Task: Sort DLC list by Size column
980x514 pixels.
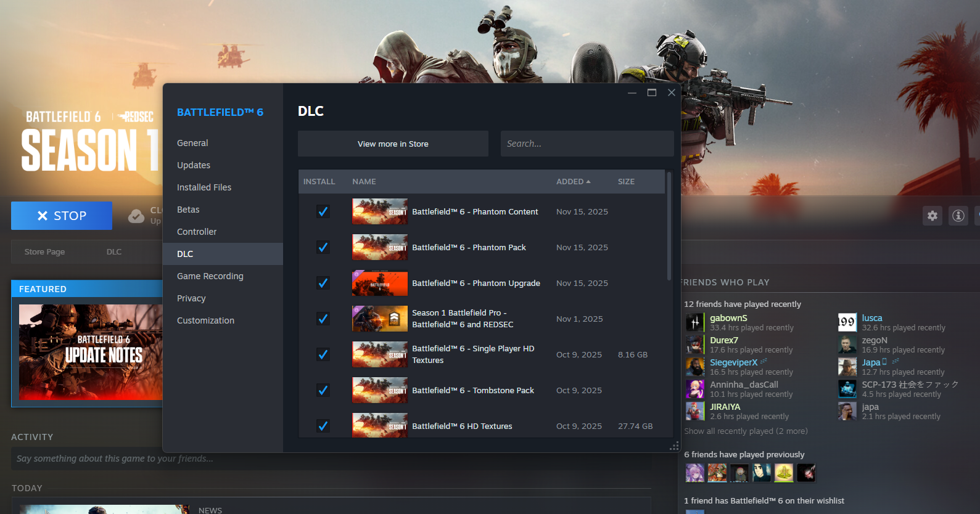Action: [626, 182]
